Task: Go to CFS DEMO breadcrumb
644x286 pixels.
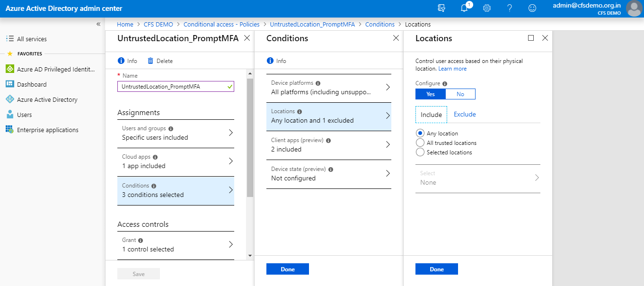Action: point(159,24)
